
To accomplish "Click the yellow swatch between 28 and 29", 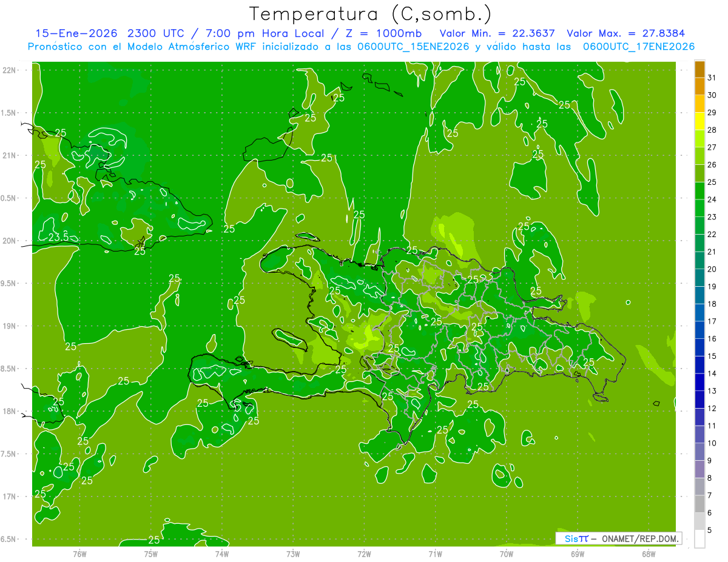I will [699, 121].
